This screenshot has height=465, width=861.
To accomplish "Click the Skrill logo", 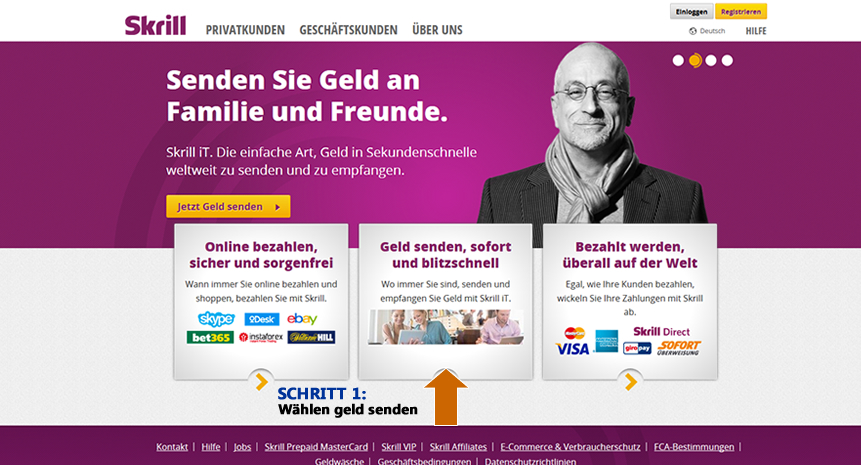I will point(155,25).
